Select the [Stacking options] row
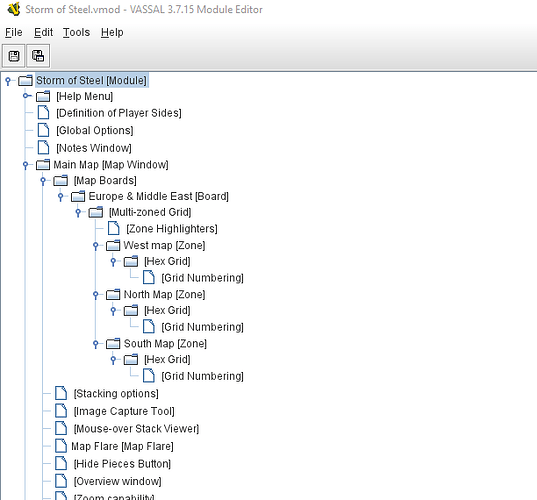The width and height of the screenshot is (537, 500). pos(116,393)
